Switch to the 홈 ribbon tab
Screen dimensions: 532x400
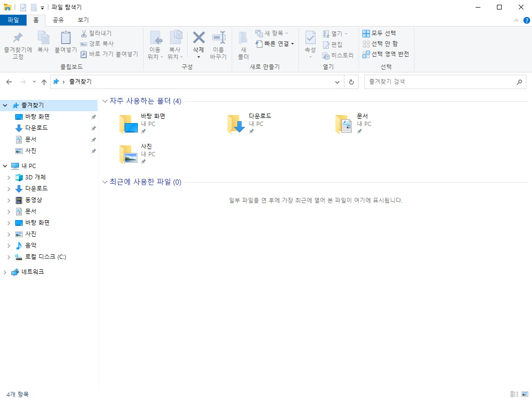(x=36, y=20)
